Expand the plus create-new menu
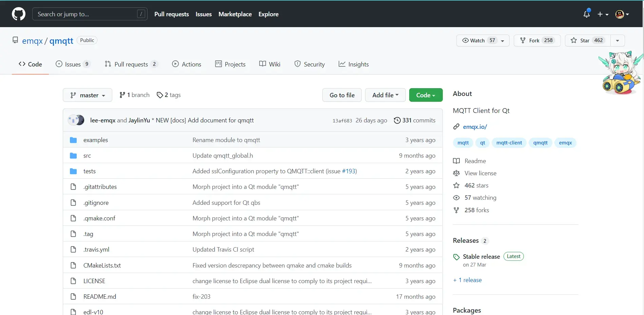This screenshot has height=315, width=644. pos(603,14)
